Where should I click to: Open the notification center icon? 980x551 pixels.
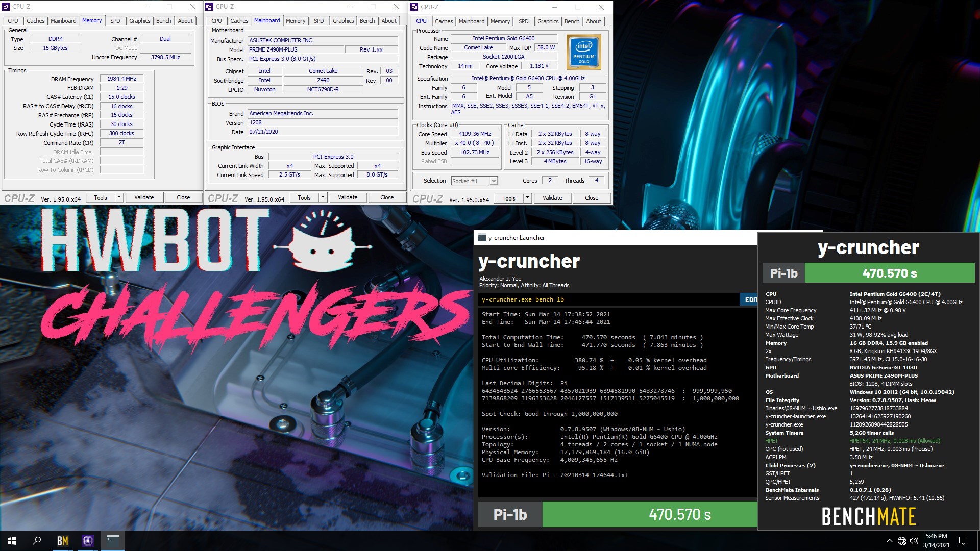tap(963, 541)
